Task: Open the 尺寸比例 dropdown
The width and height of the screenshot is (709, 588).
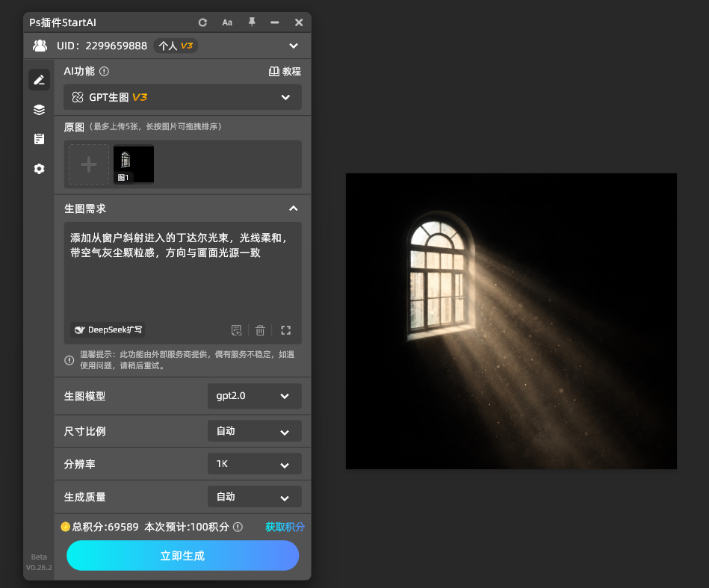Action: pos(255,431)
